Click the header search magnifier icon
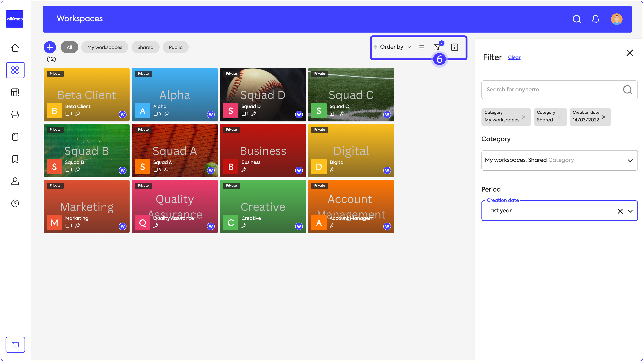644x362 pixels. (577, 19)
